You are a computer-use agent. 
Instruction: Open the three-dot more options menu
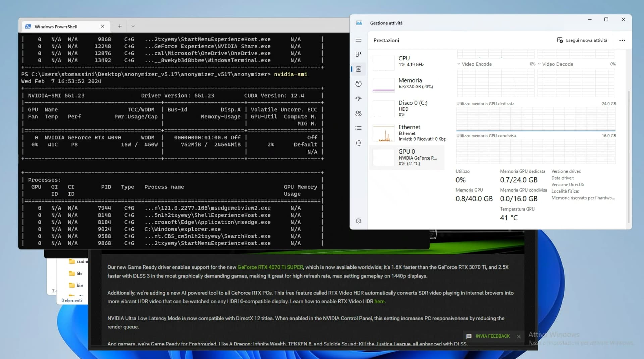pyautogui.click(x=622, y=40)
